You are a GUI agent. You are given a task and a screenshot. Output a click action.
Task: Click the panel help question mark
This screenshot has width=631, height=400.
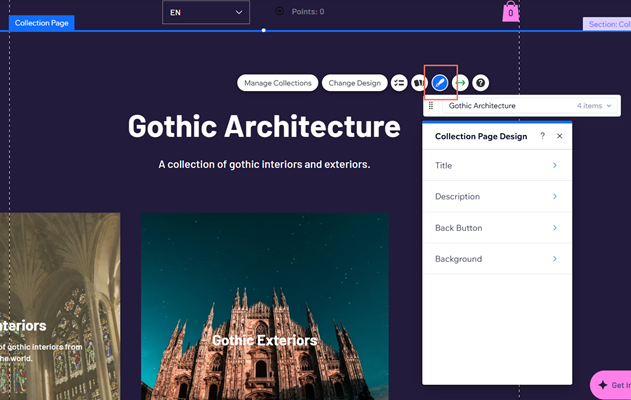(543, 136)
